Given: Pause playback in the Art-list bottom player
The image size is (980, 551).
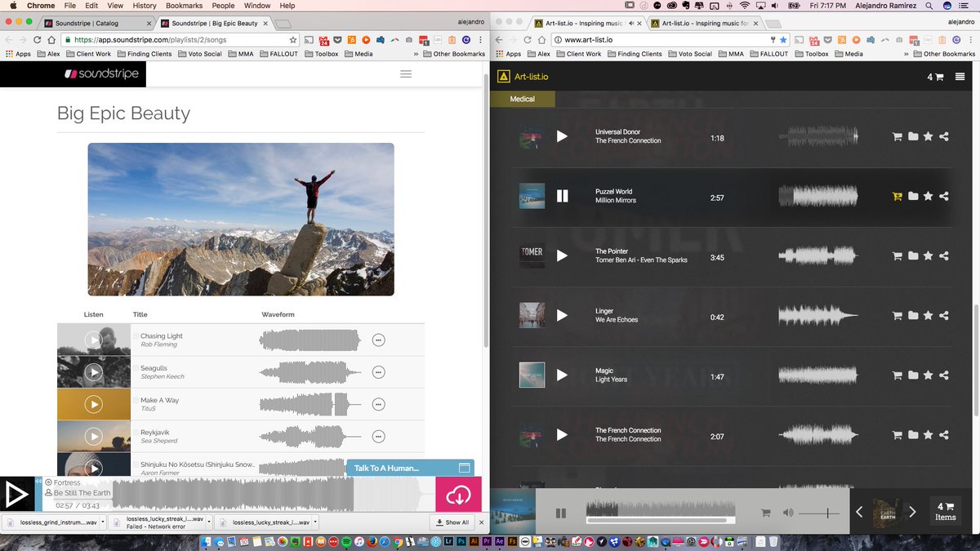Looking at the screenshot, I should (x=561, y=513).
